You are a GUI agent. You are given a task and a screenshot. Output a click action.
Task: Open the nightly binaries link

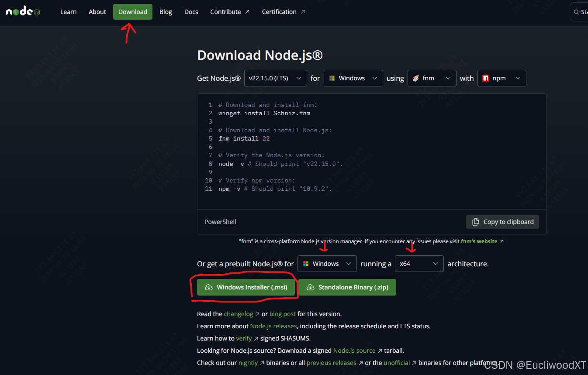click(x=248, y=363)
